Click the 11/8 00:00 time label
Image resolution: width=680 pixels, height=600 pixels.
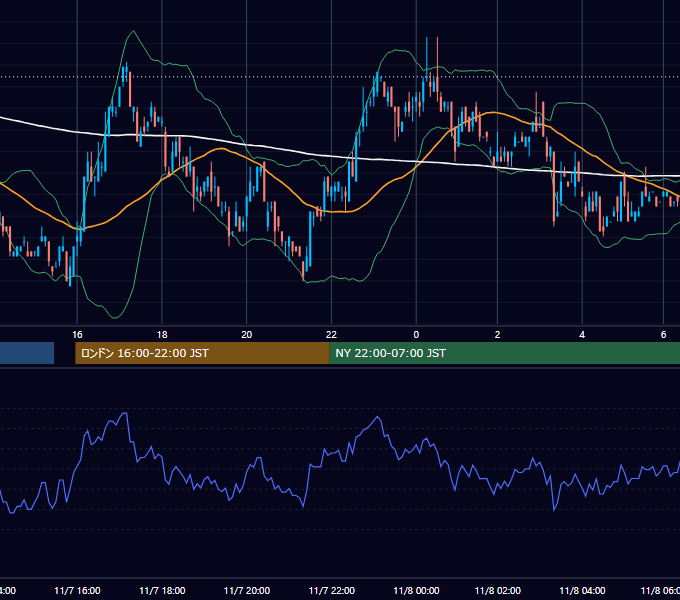416,590
